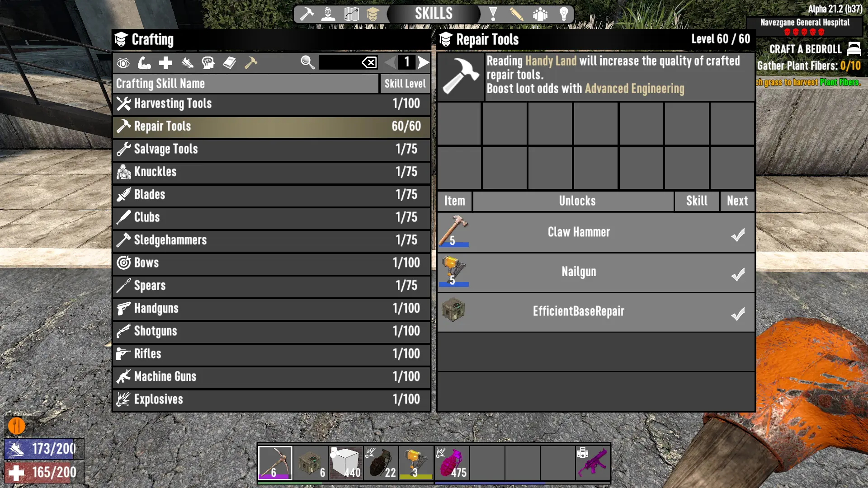Filter skills by the strength arm icon
This screenshot has width=868, height=488.
144,63
